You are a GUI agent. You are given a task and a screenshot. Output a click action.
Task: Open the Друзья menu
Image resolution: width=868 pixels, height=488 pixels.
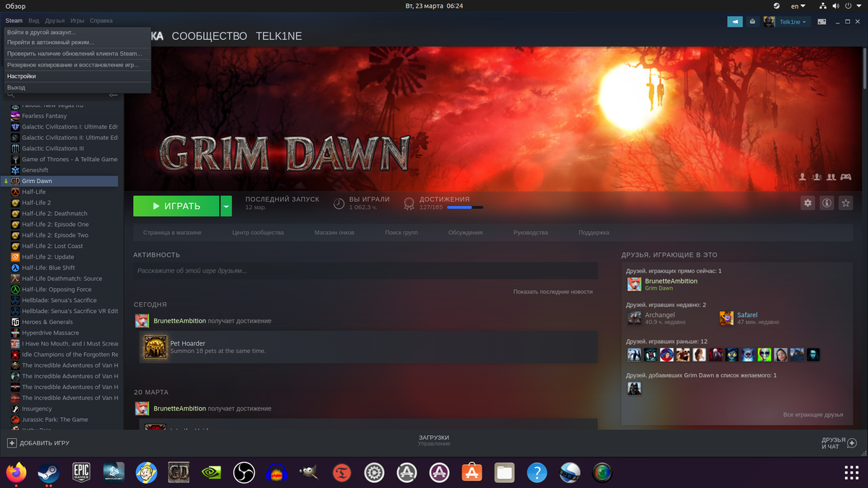(x=55, y=21)
